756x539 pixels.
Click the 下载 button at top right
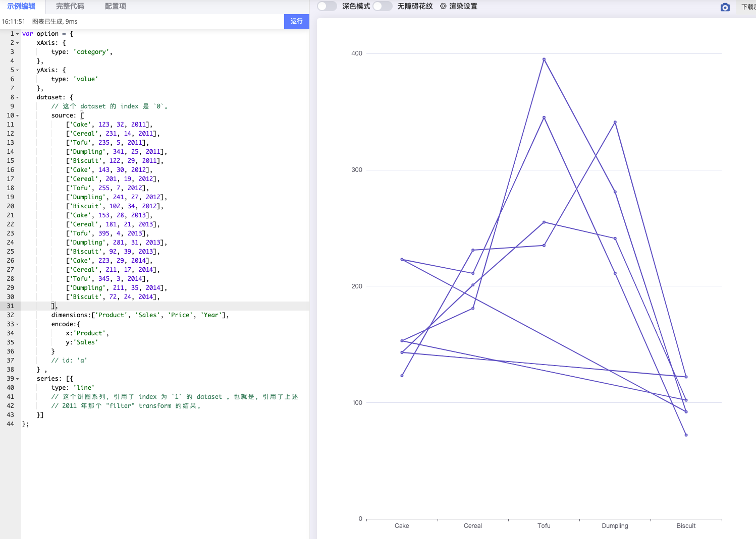coord(748,7)
